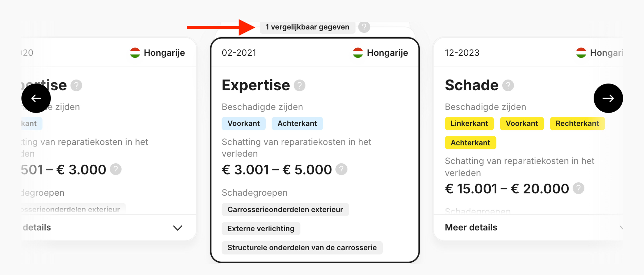This screenshot has height=275, width=644.
Task: Click the chevron to expand details on leftmost card
Action: (x=177, y=228)
